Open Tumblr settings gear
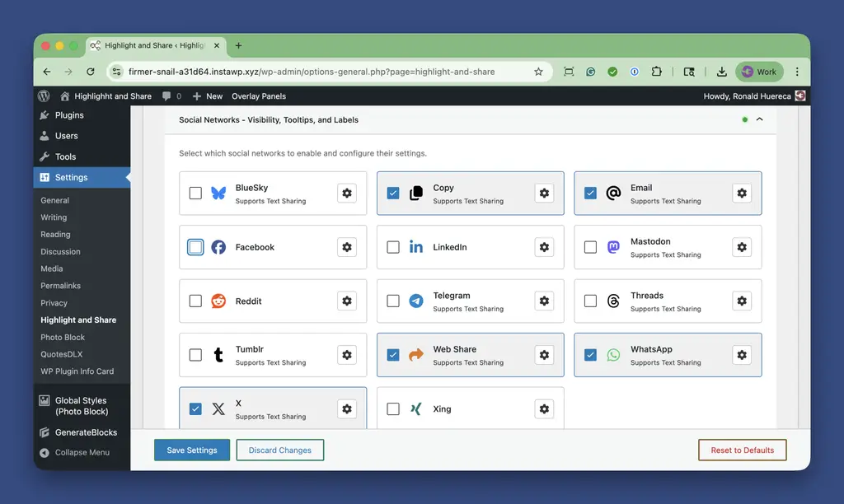 (347, 355)
